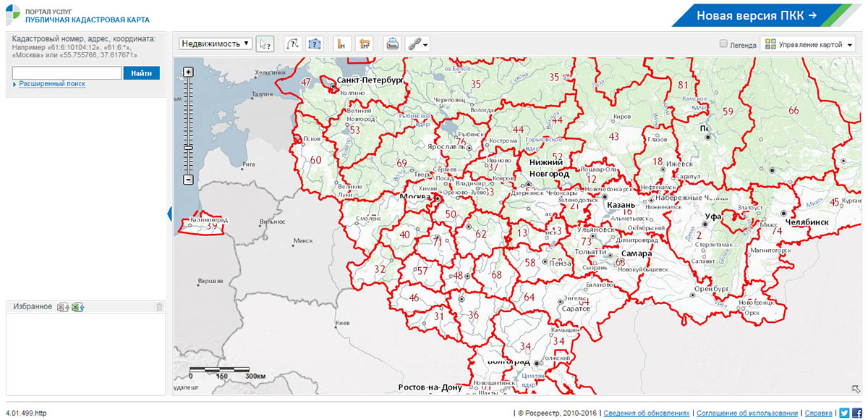868x420 pixels.
Task: Click the Хельсинки city label
Action: coord(270,72)
